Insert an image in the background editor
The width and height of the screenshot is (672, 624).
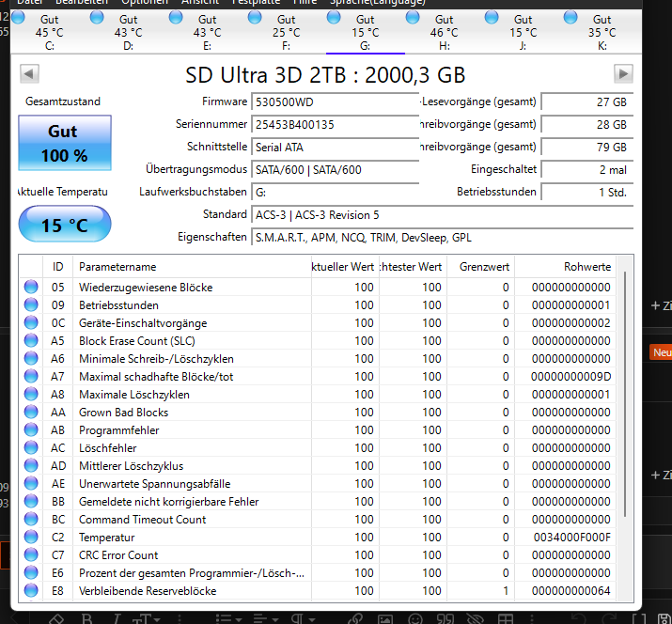tap(384, 619)
